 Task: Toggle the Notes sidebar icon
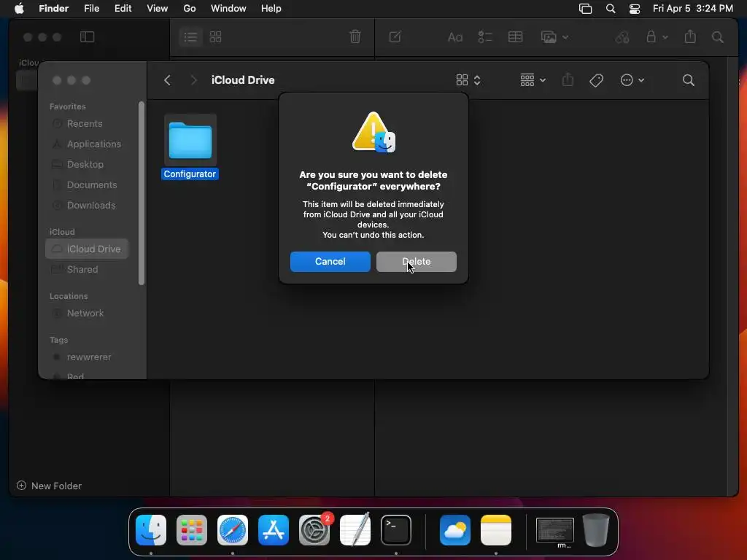point(88,36)
